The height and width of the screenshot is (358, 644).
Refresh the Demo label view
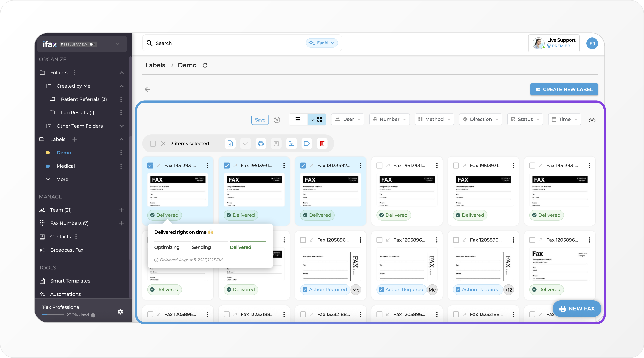(x=205, y=65)
